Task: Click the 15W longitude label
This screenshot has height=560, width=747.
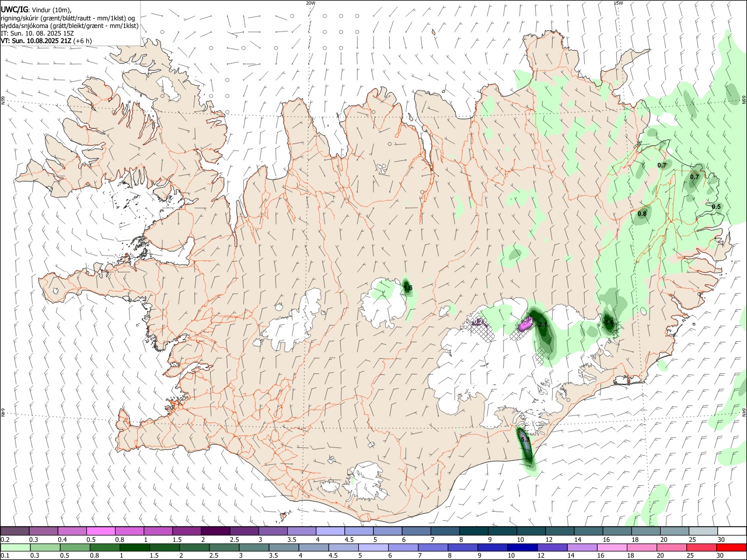Action: click(x=618, y=3)
